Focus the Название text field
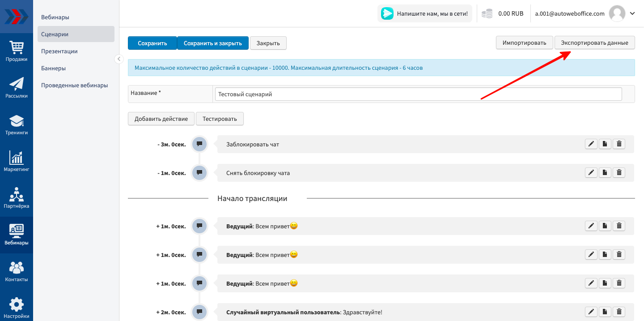 418,94
